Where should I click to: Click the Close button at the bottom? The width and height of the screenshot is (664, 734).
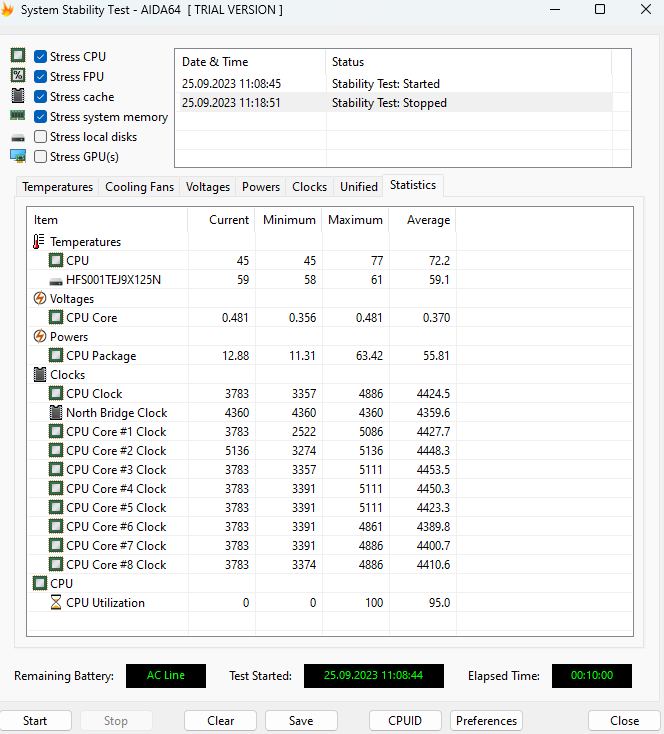click(x=624, y=720)
